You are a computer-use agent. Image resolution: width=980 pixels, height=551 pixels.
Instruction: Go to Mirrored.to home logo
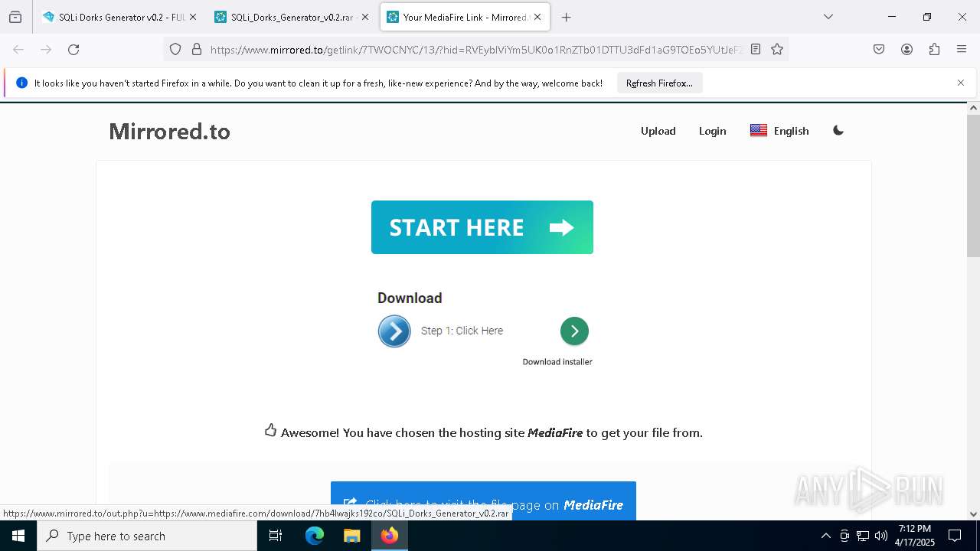[x=169, y=131]
